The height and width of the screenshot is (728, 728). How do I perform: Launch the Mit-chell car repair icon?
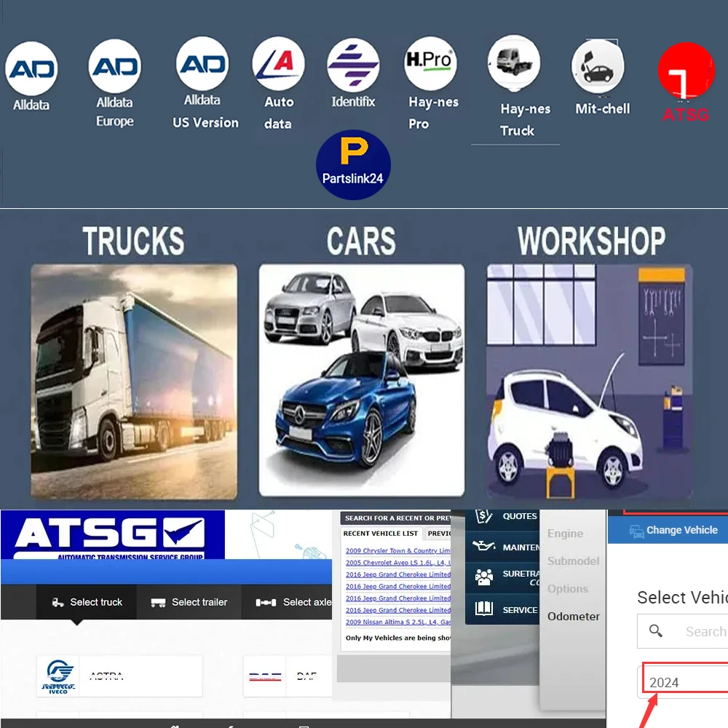point(598,66)
